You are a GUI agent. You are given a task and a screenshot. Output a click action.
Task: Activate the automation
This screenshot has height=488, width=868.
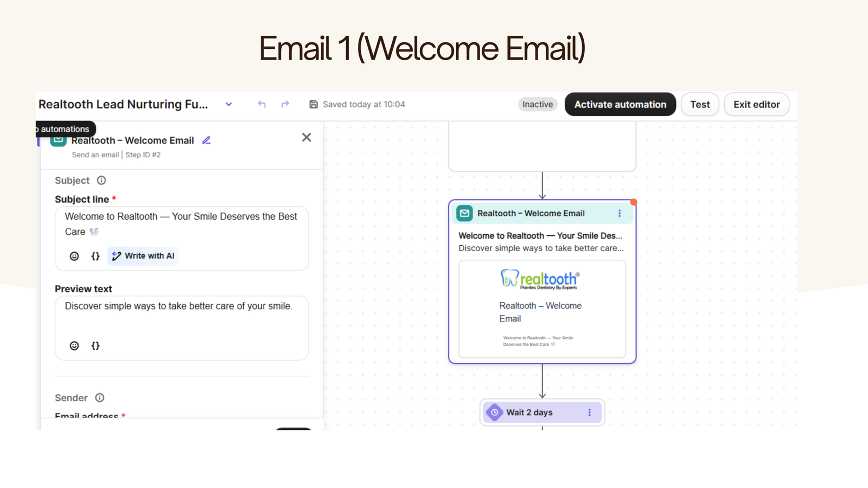[x=620, y=104]
